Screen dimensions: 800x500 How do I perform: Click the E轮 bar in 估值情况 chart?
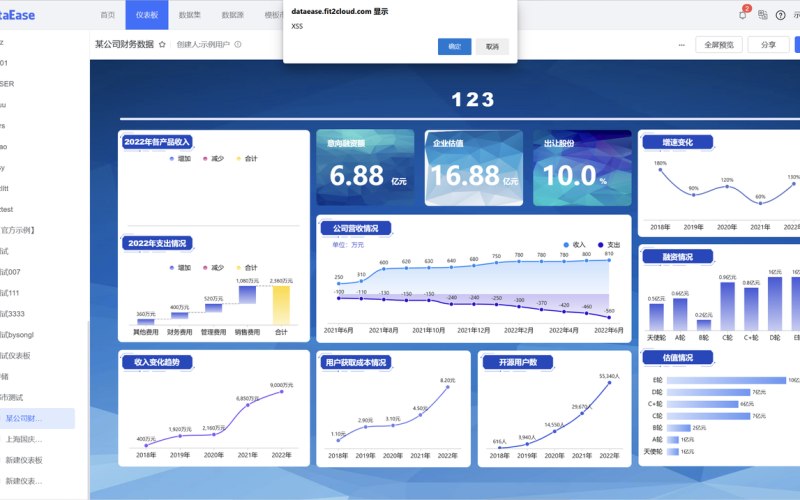tap(727, 380)
